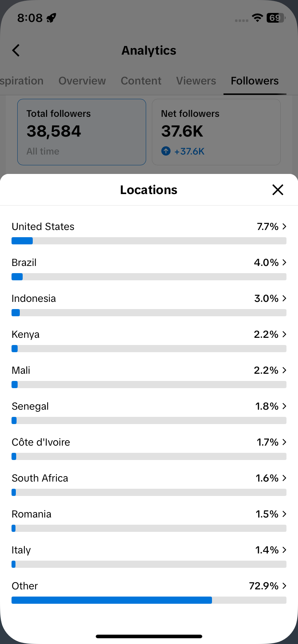The height and width of the screenshot is (644, 298).
Task: Tap the Other locations progress bar
Action: (149, 600)
